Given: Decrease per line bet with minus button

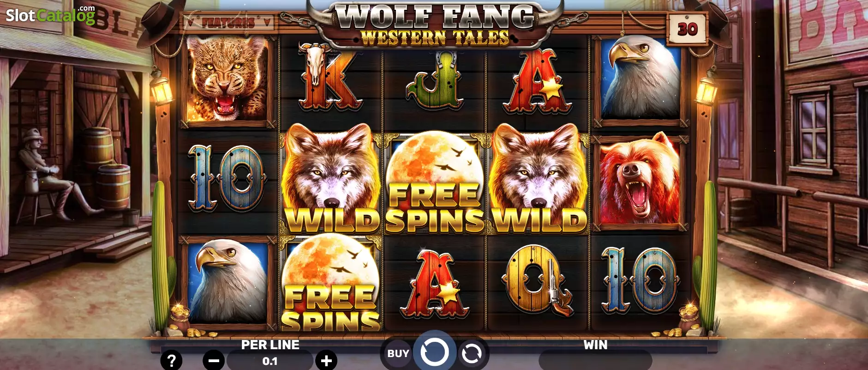Looking at the screenshot, I should pos(214,360).
